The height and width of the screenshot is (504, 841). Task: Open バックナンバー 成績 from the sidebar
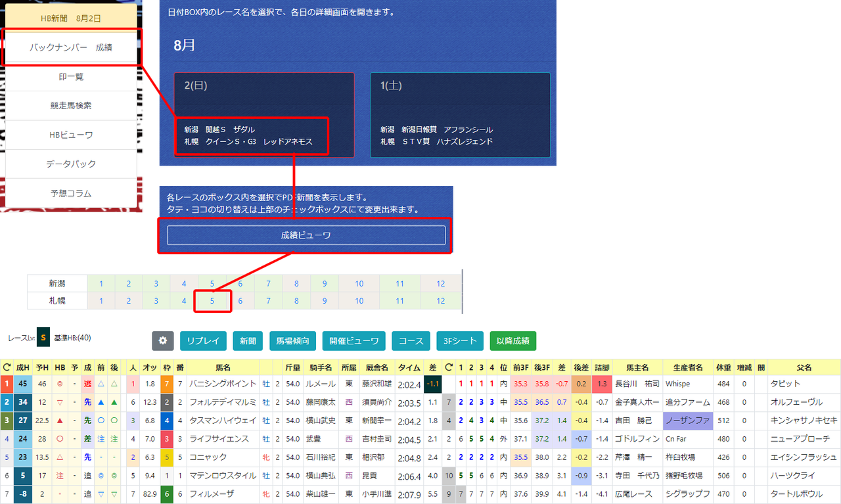[x=71, y=47]
